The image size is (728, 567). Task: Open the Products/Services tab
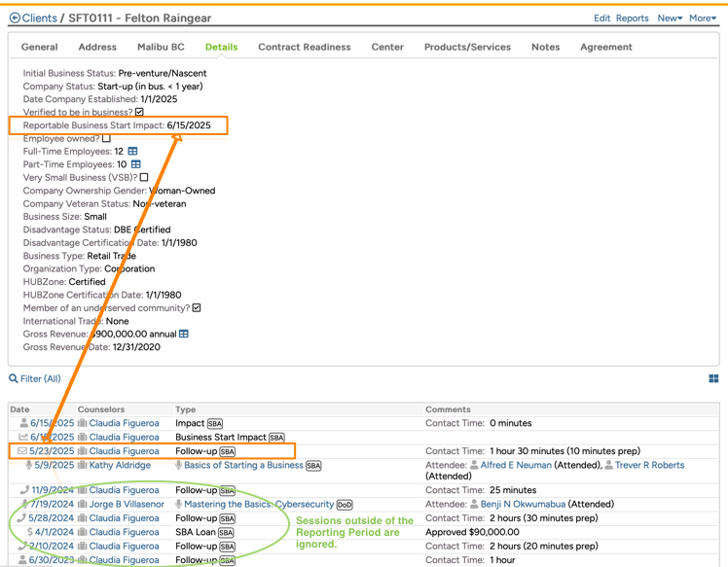click(467, 47)
